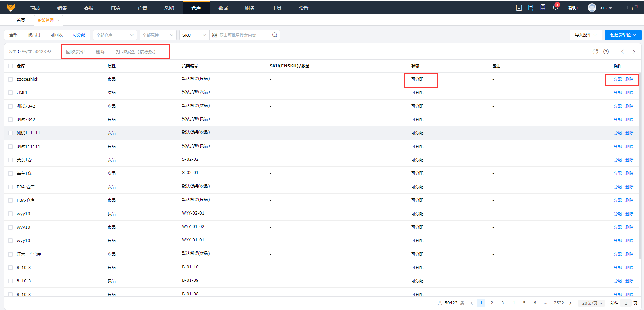Show 全部 shelves filter tab
The width and height of the screenshot is (644, 310).
tap(13, 35)
